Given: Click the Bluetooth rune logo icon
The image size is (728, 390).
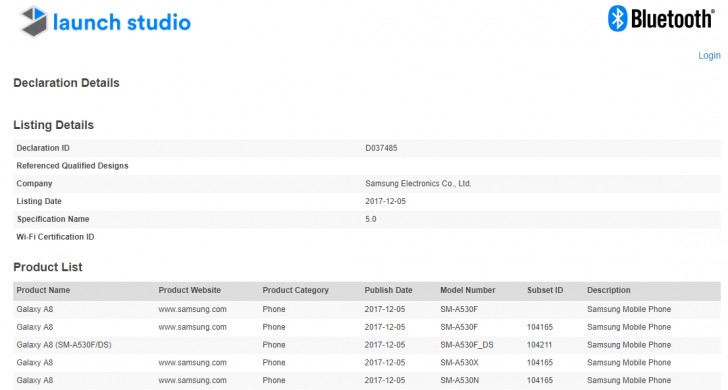Looking at the screenshot, I should (618, 19).
